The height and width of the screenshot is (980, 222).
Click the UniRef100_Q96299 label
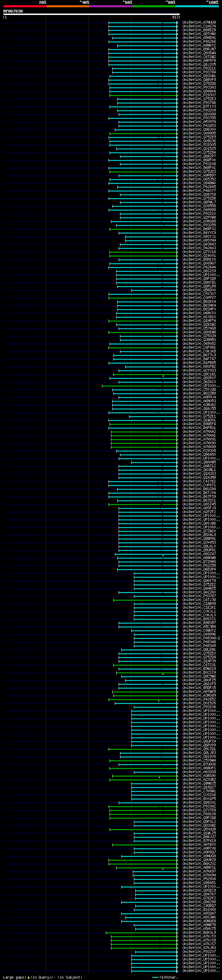click(x=199, y=902)
